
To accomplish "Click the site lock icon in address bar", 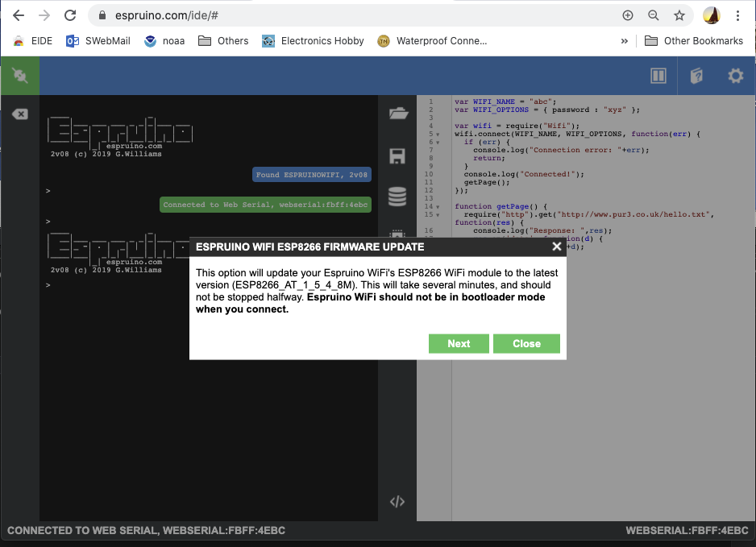I will click(102, 15).
